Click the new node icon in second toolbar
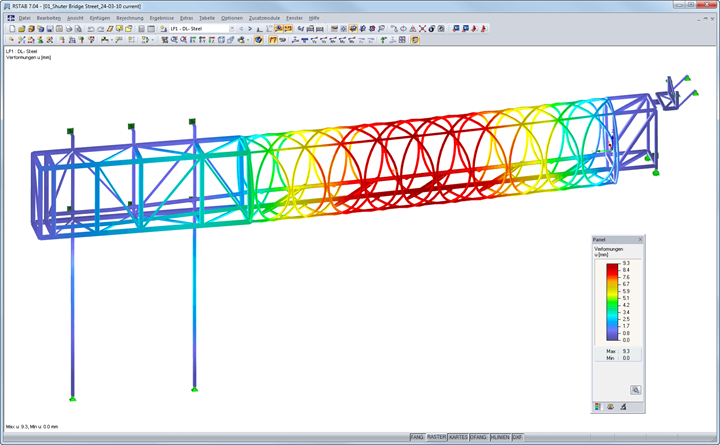 point(11,40)
